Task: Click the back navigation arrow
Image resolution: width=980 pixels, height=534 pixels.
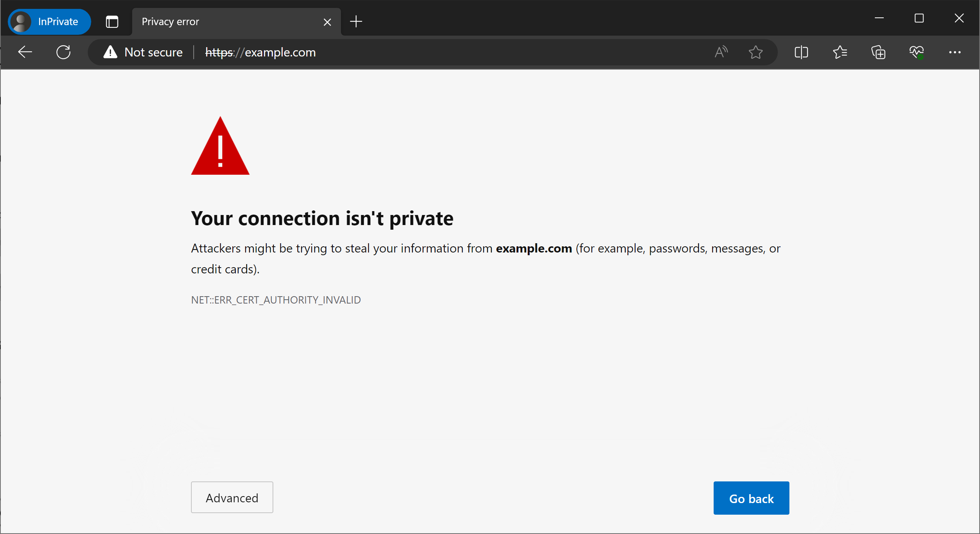Action: pyautogui.click(x=24, y=53)
